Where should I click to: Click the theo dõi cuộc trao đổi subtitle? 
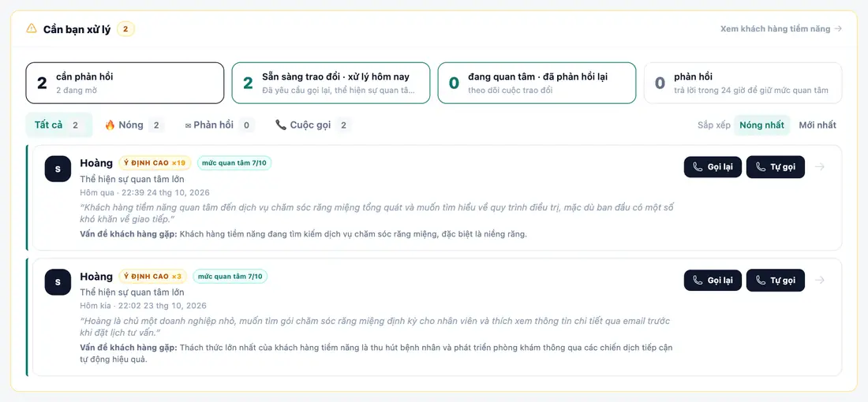511,90
